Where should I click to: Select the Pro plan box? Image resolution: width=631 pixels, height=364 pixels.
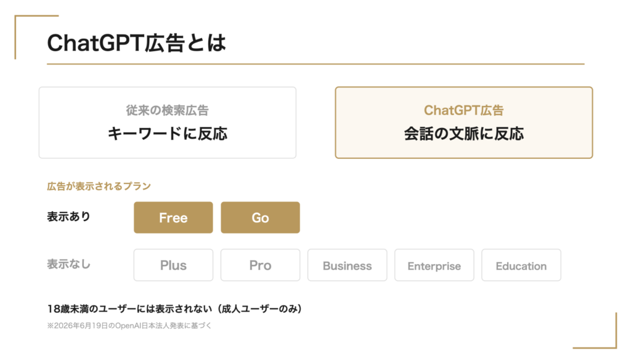tap(260, 265)
